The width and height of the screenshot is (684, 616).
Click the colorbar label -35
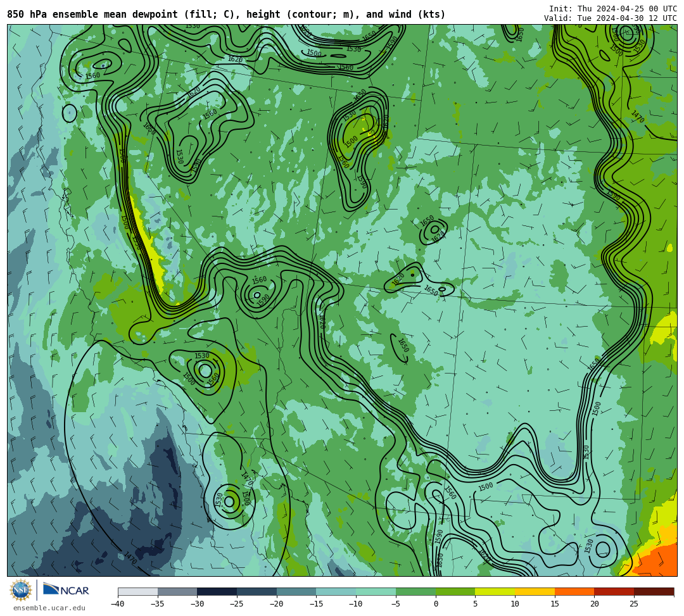(157, 604)
